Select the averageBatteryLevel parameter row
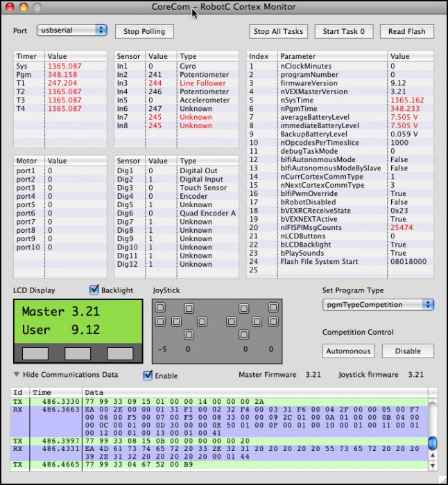448x485 pixels. coord(340,117)
